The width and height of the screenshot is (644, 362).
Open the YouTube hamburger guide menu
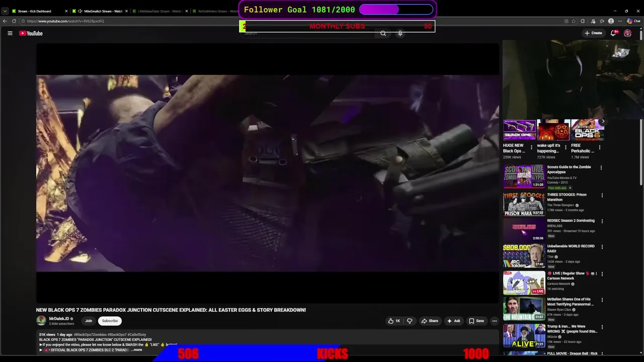coord(10,33)
